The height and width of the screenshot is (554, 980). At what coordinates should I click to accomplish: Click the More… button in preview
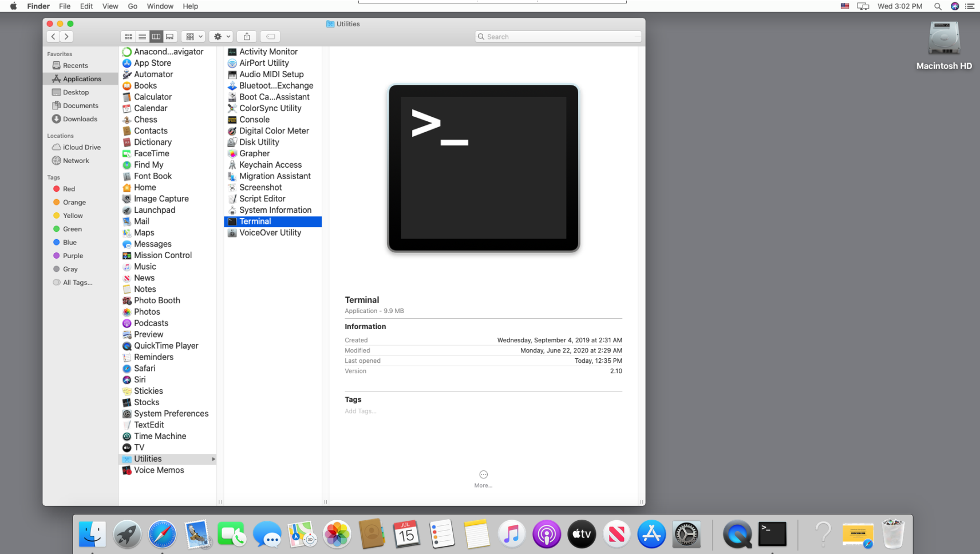pos(483,478)
